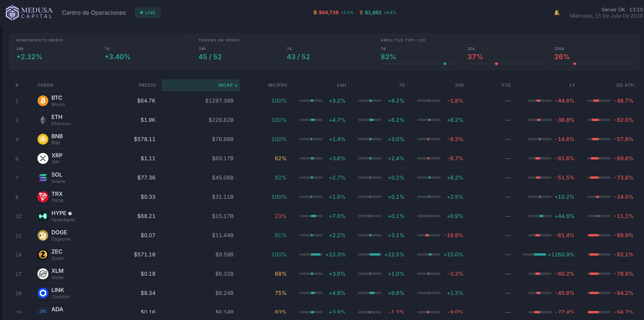
Task: Click SOL price $77.36
Action: click(146, 177)
